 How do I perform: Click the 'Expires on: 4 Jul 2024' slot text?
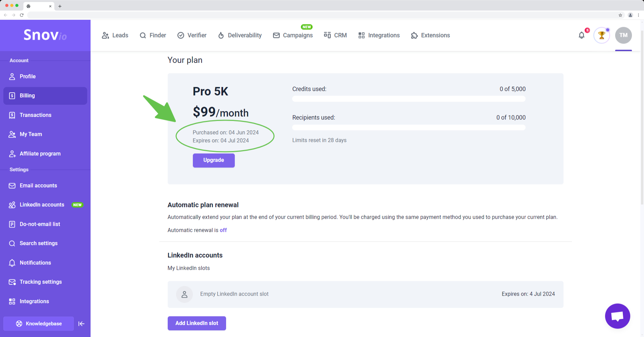point(528,294)
